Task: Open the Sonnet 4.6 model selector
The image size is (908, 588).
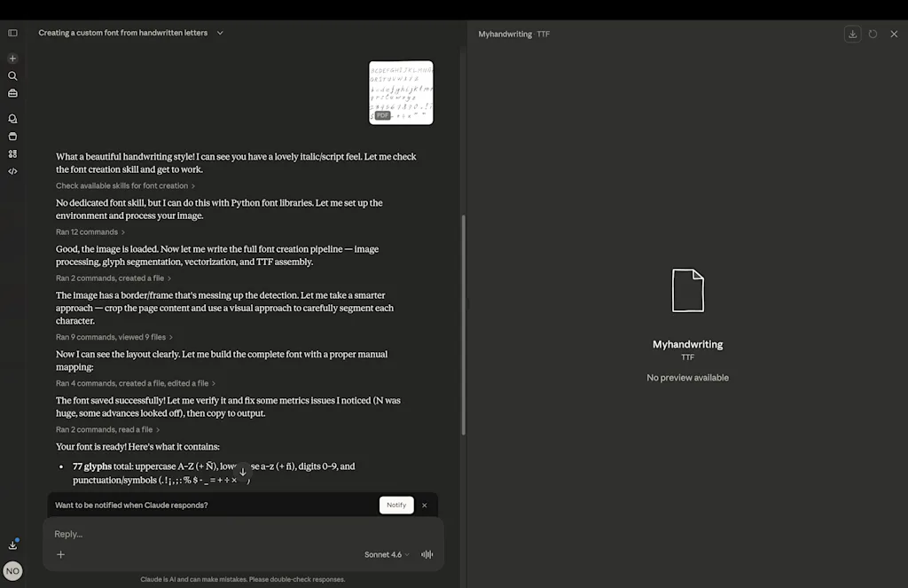Action: point(387,554)
